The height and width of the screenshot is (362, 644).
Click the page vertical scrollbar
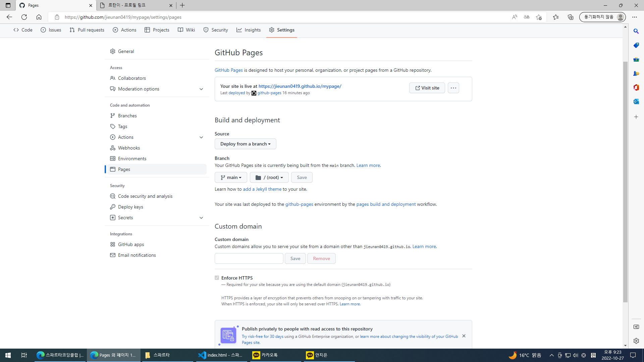pyautogui.click(x=625, y=182)
